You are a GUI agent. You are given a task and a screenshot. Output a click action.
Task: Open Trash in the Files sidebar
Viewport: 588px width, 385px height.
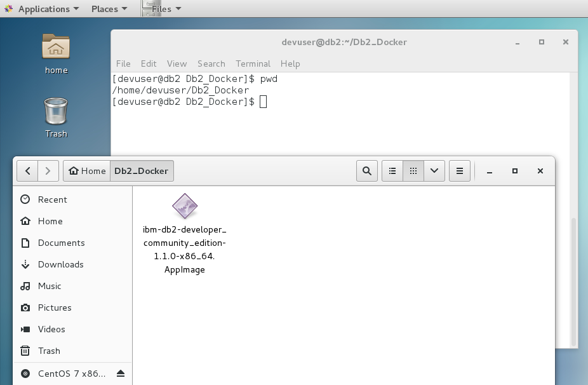point(72,351)
